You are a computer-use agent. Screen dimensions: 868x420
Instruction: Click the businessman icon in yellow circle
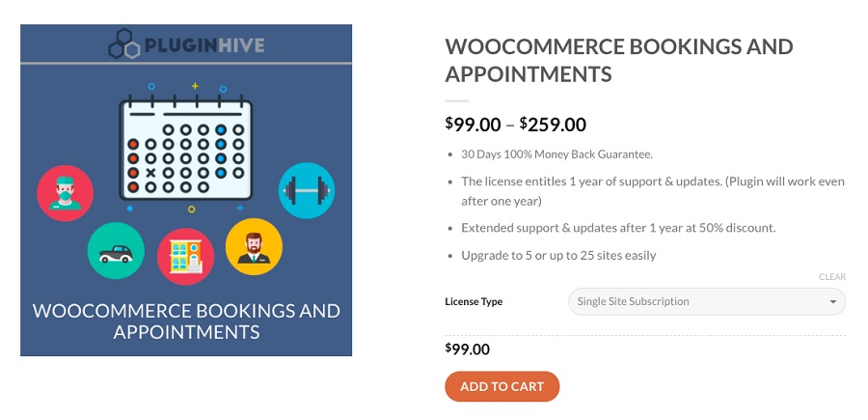coord(254,245)
